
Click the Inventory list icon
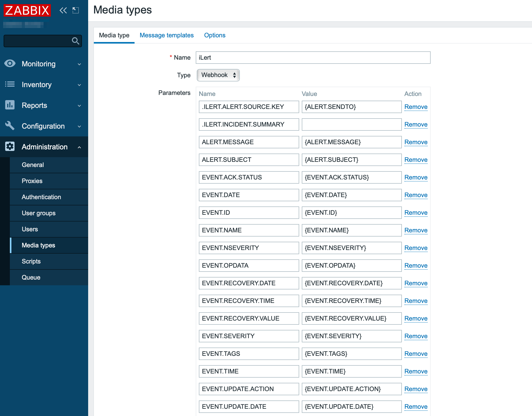tap(10, 84)
